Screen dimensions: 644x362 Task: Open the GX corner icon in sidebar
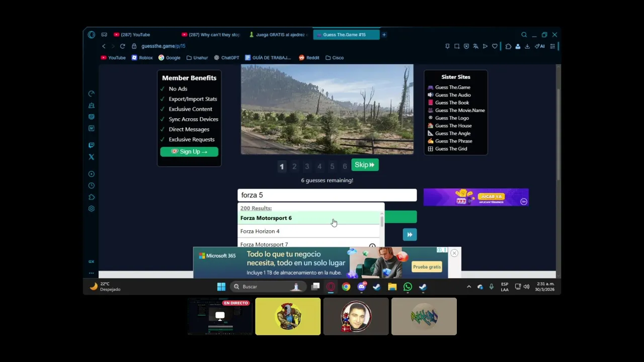(91, 261)
